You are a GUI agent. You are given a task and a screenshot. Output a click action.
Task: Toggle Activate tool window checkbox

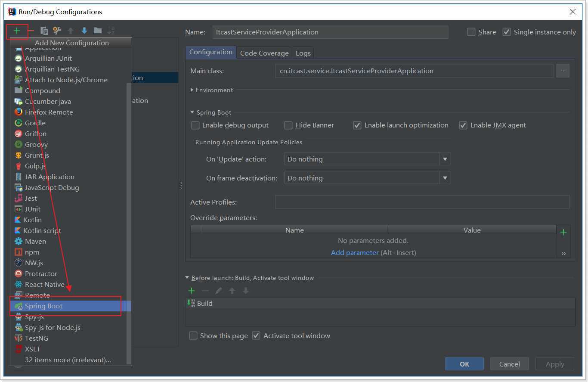click(x=256, y=335)
